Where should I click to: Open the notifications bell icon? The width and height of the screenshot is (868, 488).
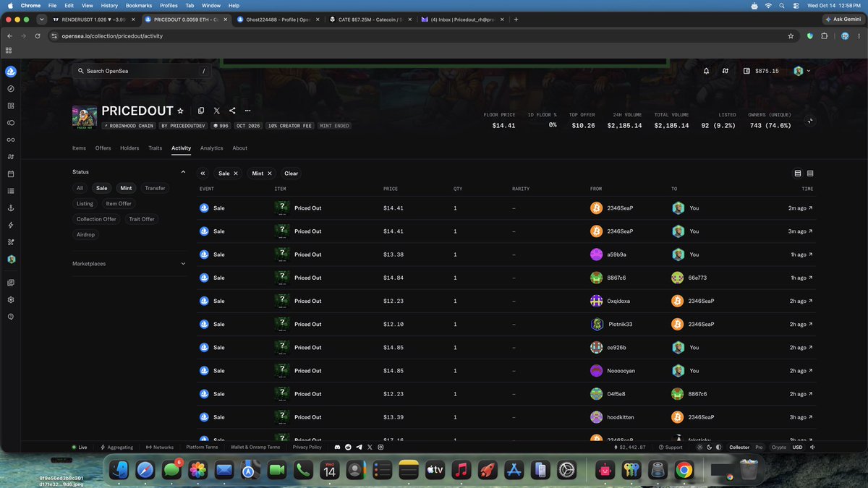(706, 71)
